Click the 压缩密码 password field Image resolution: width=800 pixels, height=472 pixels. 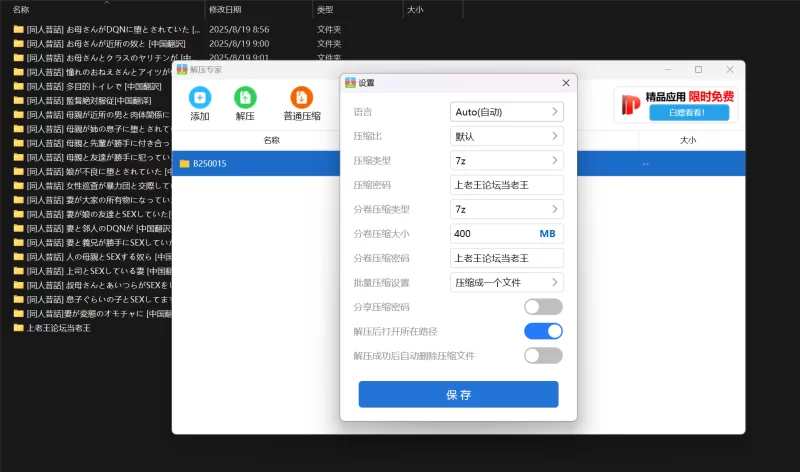click(x=507, y=185)
